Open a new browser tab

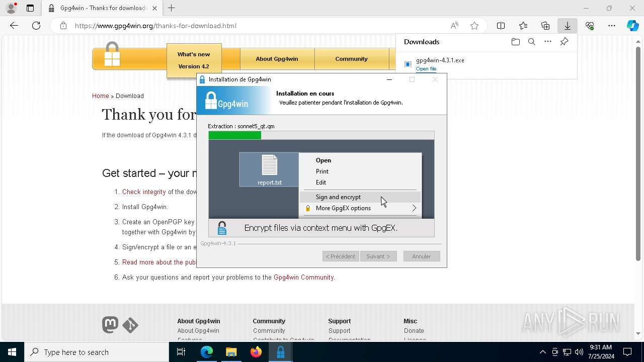(x=171, y=8)
